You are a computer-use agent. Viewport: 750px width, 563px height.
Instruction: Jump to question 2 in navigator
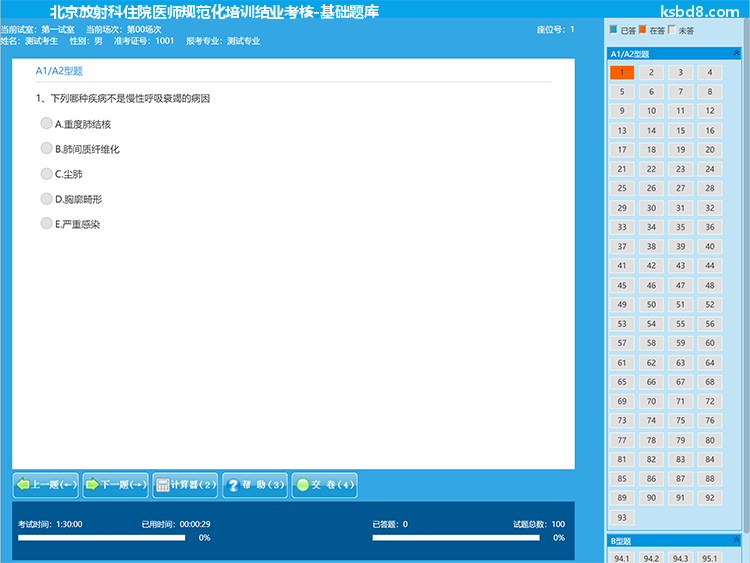click(651, 72)
